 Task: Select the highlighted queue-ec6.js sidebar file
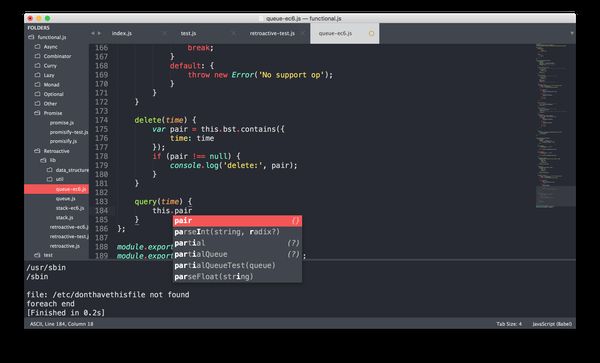[57, 189]
